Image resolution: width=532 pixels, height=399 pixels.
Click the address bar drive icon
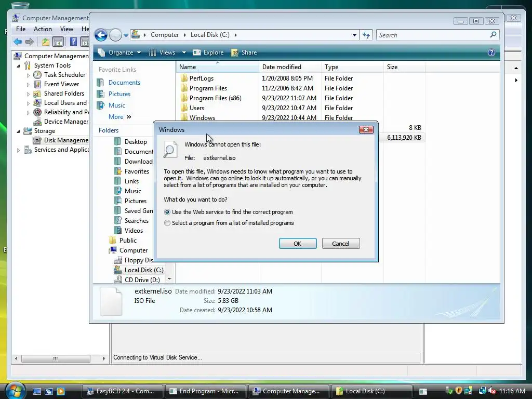[x=136, y=35]
